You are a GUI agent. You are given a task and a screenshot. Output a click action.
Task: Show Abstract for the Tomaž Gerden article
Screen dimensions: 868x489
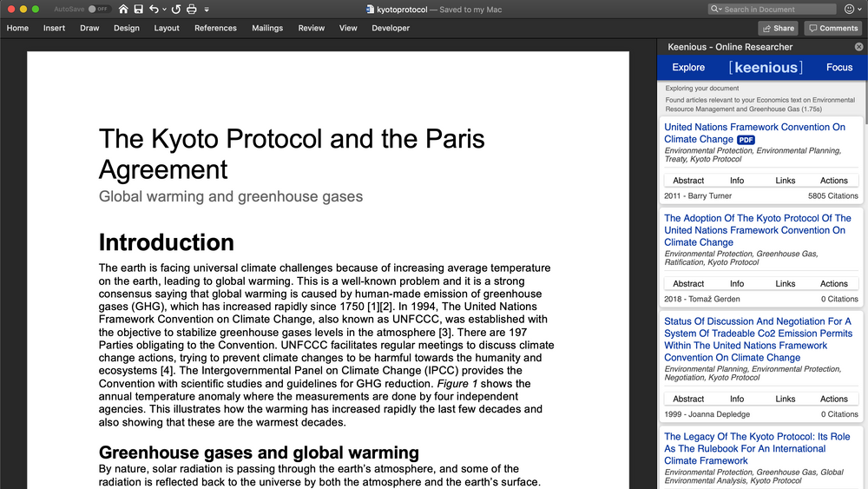(x=688, y=283)
